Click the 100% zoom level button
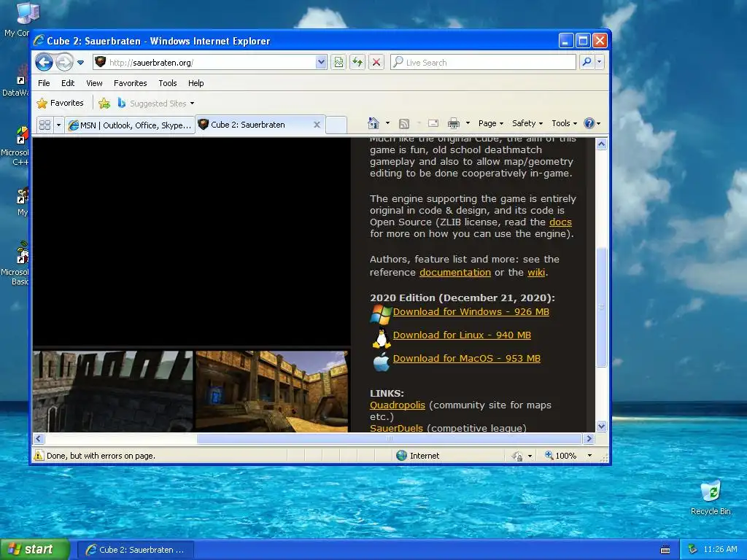Viewport: 747px width, 560px height. [x=561, y=456]
